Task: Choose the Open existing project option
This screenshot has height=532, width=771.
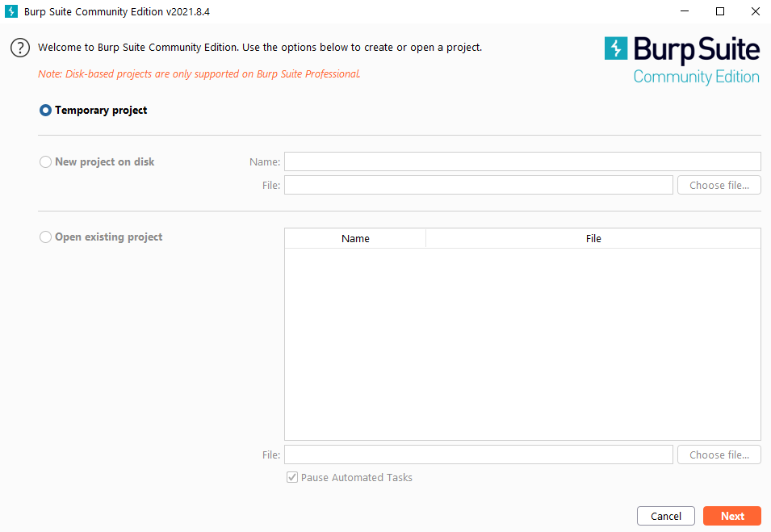Action: (x=46, y=237)
